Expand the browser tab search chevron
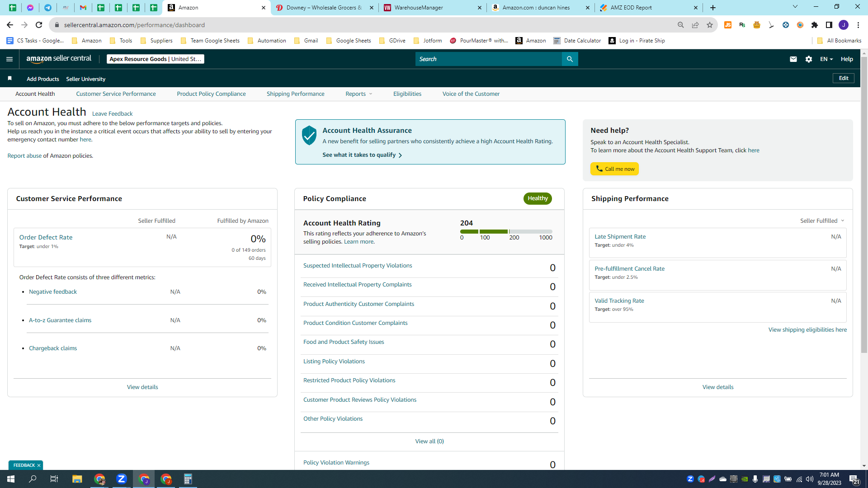Screen dimensions: 868x488 point(795,7)
